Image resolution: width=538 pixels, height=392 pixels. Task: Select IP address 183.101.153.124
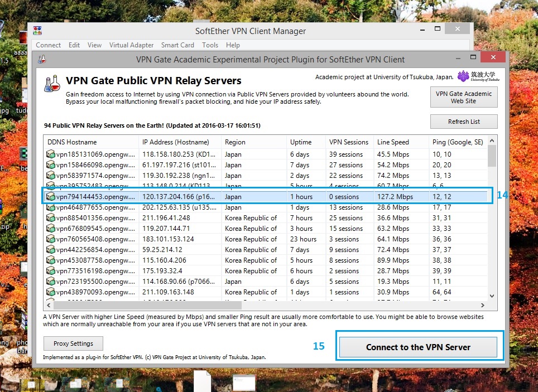168,239
